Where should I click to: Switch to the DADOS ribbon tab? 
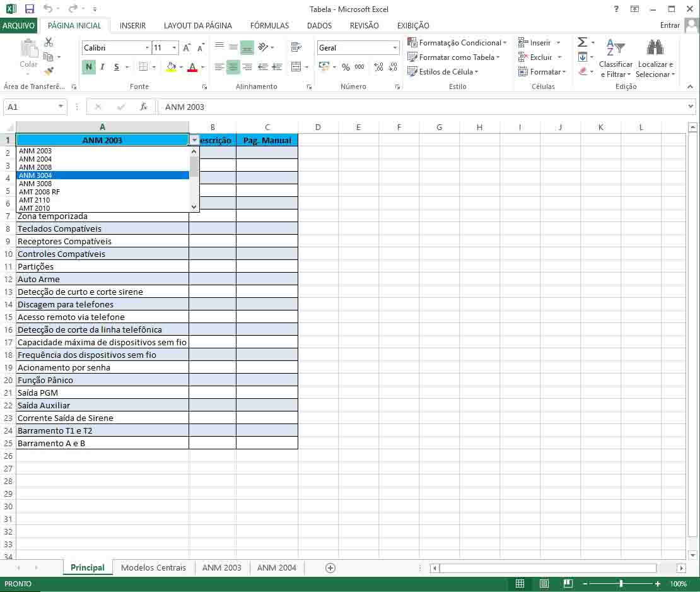(x=319, y=25)
